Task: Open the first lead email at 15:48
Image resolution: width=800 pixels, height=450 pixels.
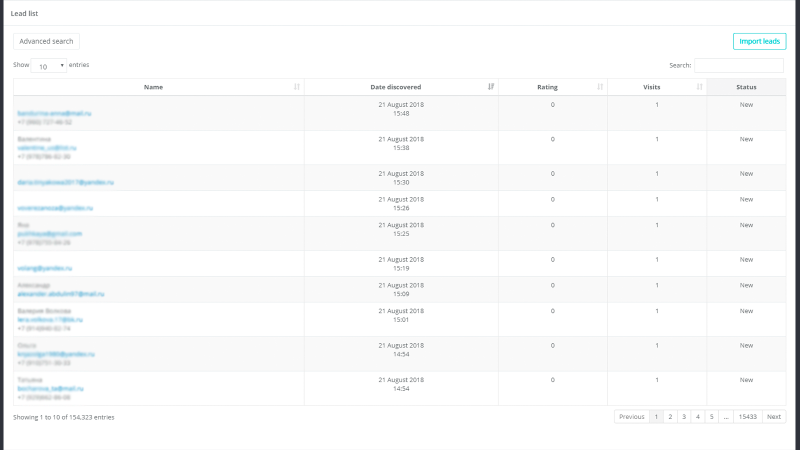Action: point(55,113)
